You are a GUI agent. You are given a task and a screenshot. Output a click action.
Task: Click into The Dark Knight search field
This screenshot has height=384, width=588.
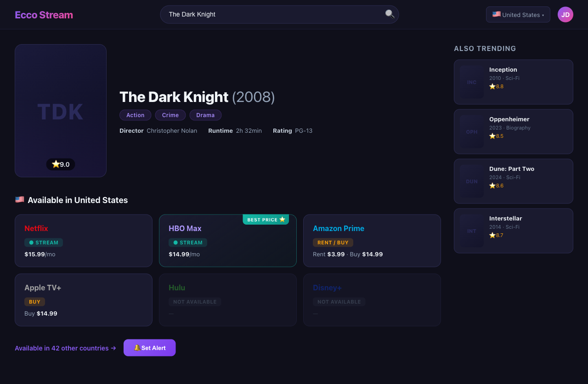coord(271,14)
